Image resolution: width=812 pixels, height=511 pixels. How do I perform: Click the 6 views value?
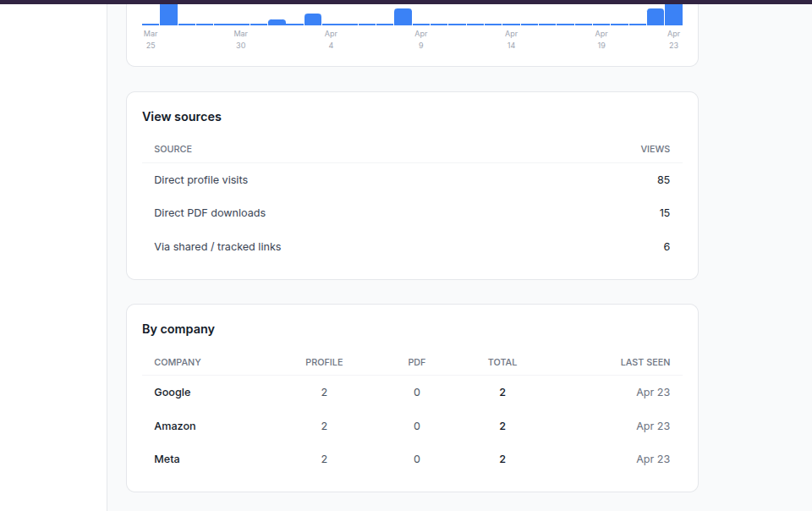[667, 246]
